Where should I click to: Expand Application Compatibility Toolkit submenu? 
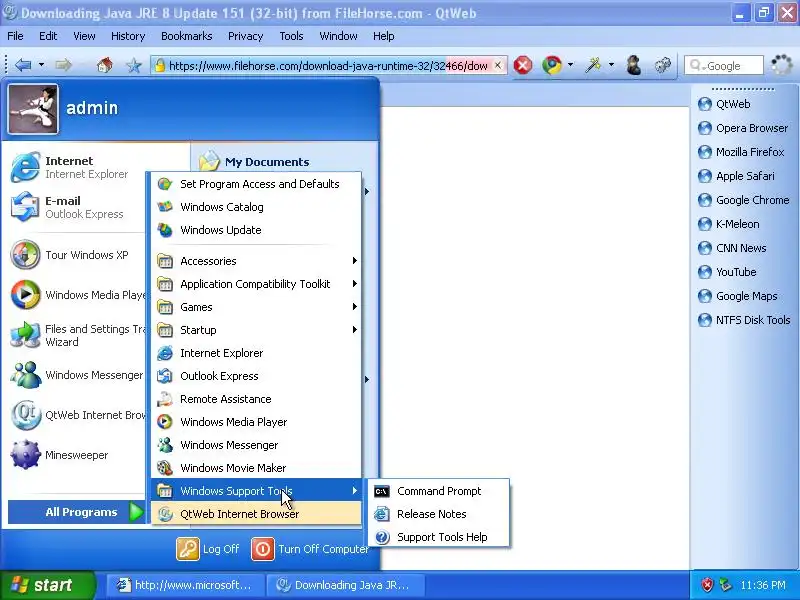[x=256, y=284]
